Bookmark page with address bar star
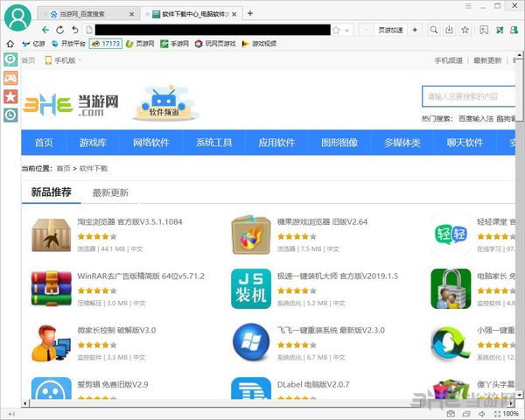 point(336,30)
